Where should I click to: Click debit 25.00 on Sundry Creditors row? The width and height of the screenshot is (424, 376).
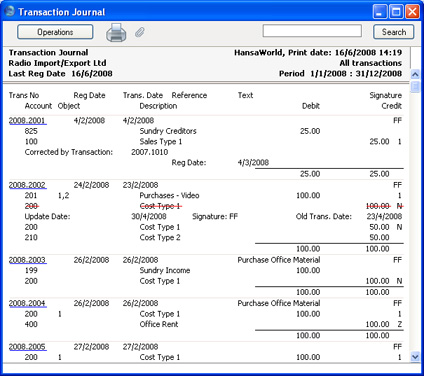pos(310,131)
